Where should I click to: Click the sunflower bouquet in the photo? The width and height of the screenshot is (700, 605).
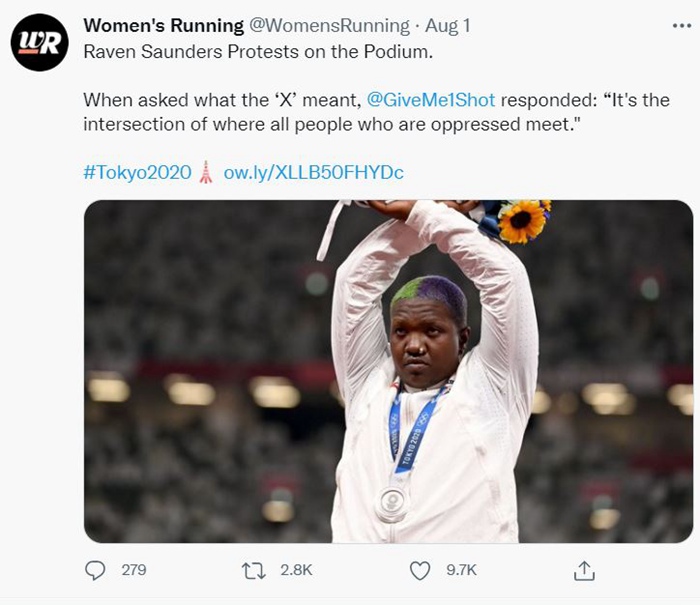[522, 220]
